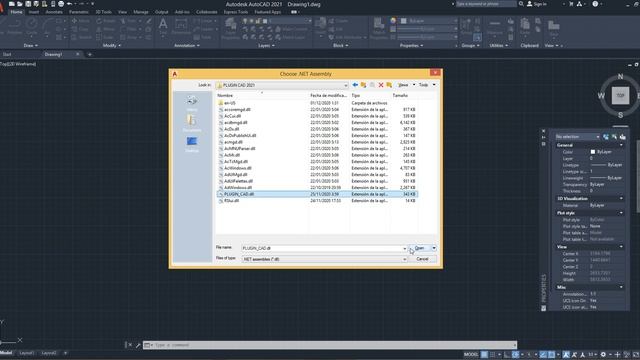Click the TOP face of the ViewCube
The image size is (640, 360).
click(620, 96)
